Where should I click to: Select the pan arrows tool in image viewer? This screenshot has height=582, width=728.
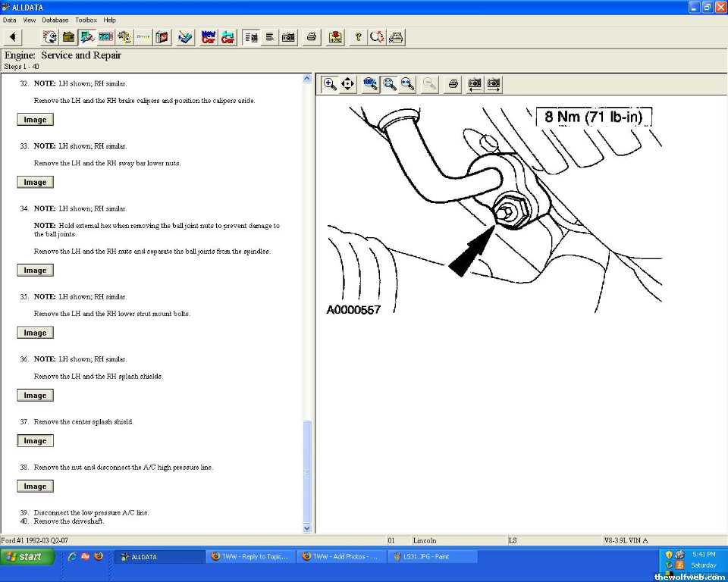(348, 84)
